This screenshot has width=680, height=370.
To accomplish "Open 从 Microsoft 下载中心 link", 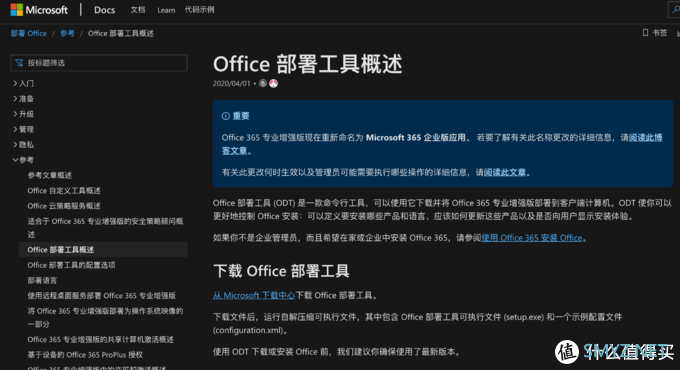I will pyautogui.click(x=254, y=295).
